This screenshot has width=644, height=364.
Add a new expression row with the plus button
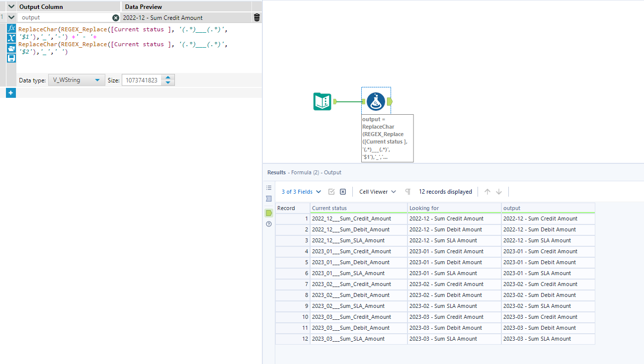click(x=10, y=92)
